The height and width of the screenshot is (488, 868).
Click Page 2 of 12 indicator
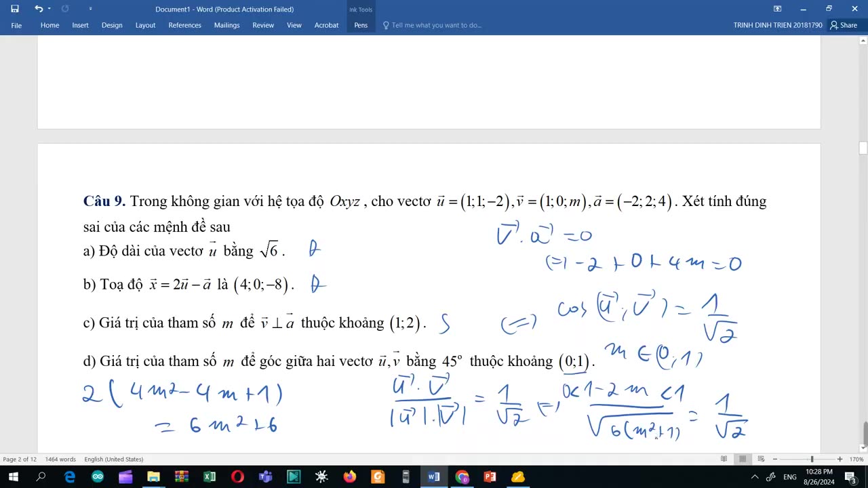(20, 460)
